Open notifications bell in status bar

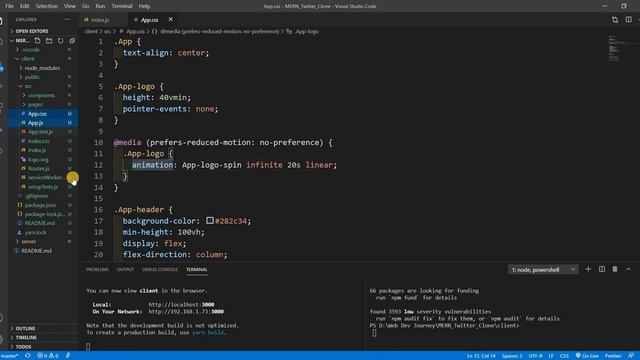pos(631,356)
